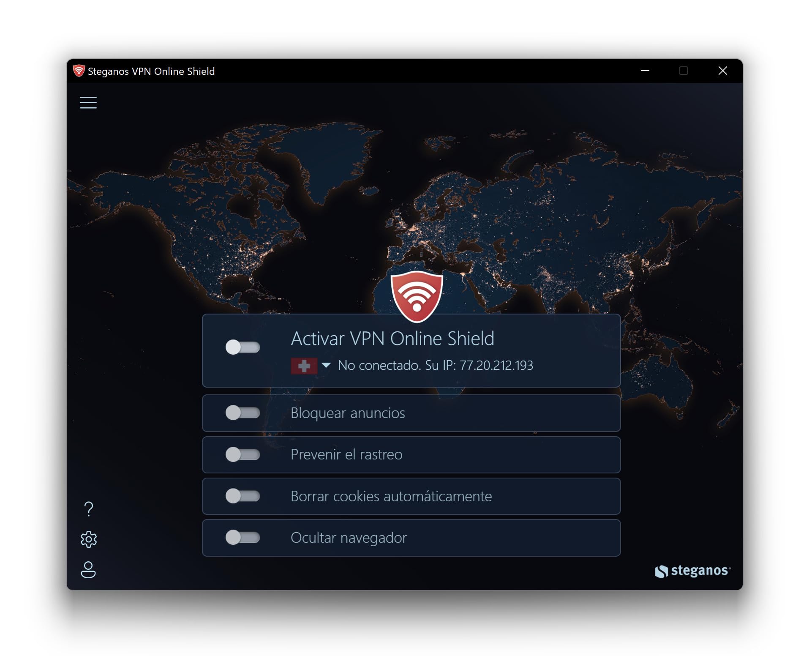Screen dimensions: 812x656
Task: Maximize the Steganos window
Action: tap(684, 71)
